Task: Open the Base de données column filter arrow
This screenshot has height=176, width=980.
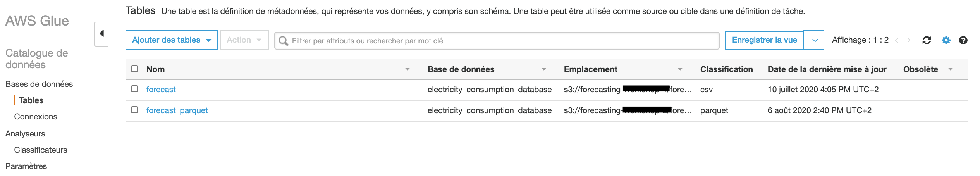Action: tap(543, 69)
